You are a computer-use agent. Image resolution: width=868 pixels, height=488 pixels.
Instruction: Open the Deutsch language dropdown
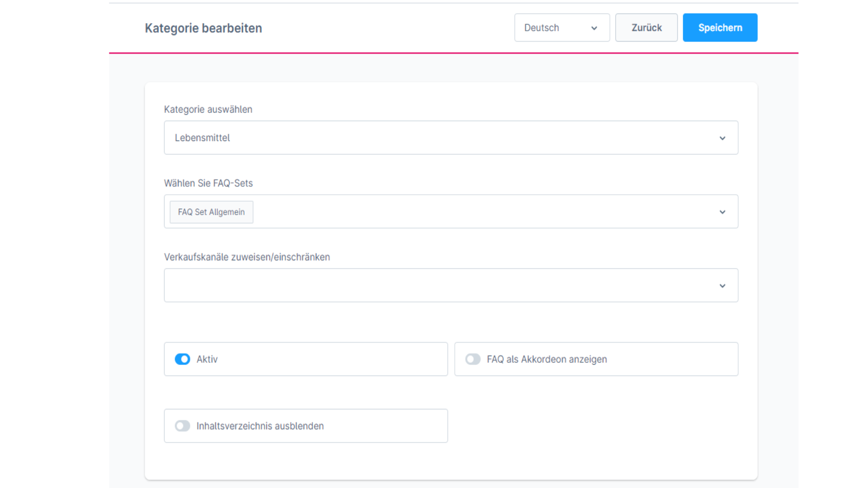point(562,28)
